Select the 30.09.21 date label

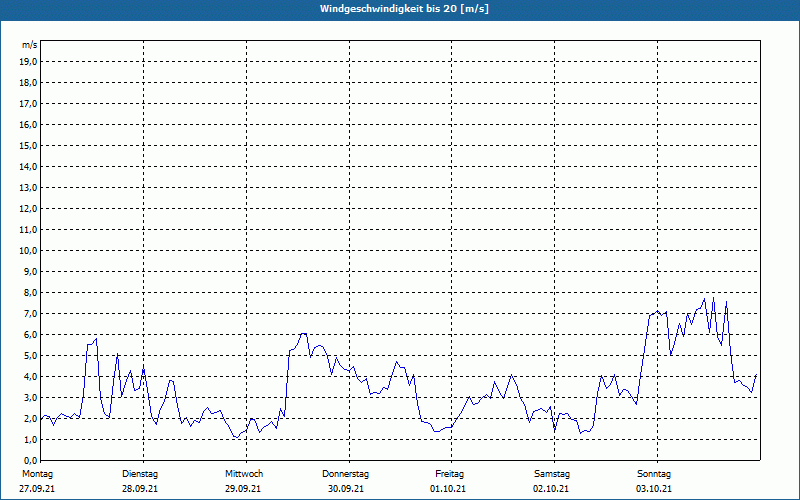[x=346, y=489]
